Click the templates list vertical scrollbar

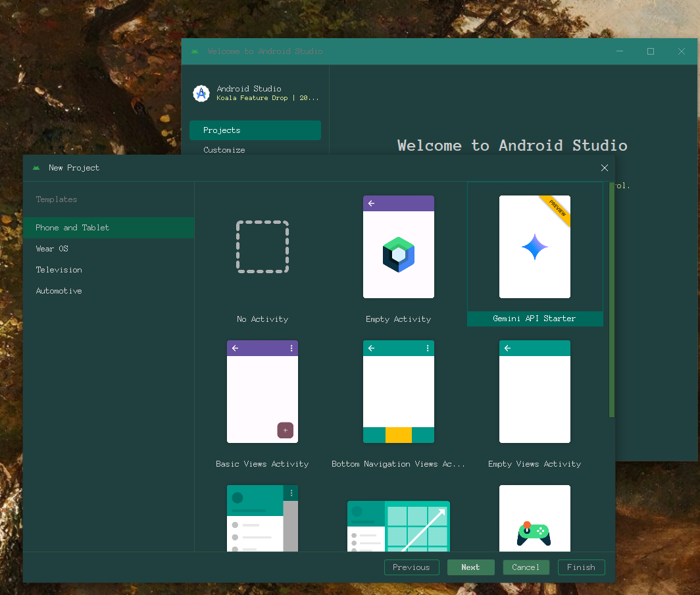point(612,299)
